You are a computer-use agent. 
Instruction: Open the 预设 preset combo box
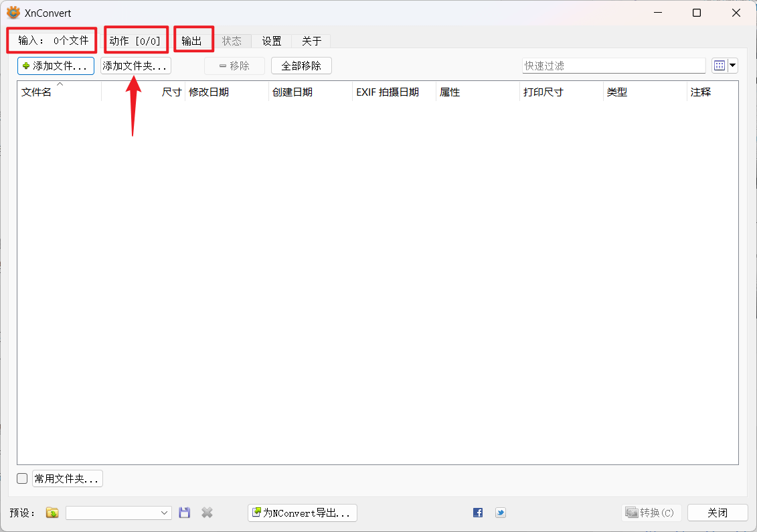pyautogui.click(x=118, y=513)
